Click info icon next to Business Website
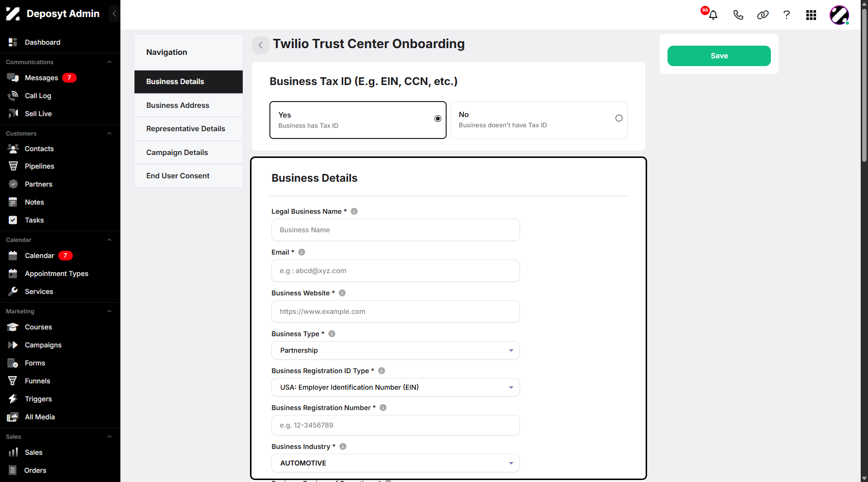This screenshot has width=868, height=482. click(342, 293)
